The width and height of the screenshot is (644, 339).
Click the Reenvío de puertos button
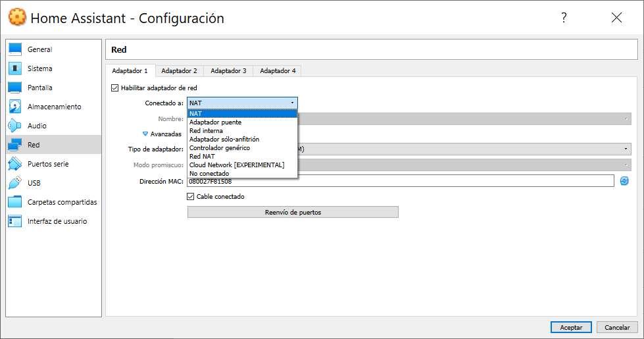coord(293,212)
